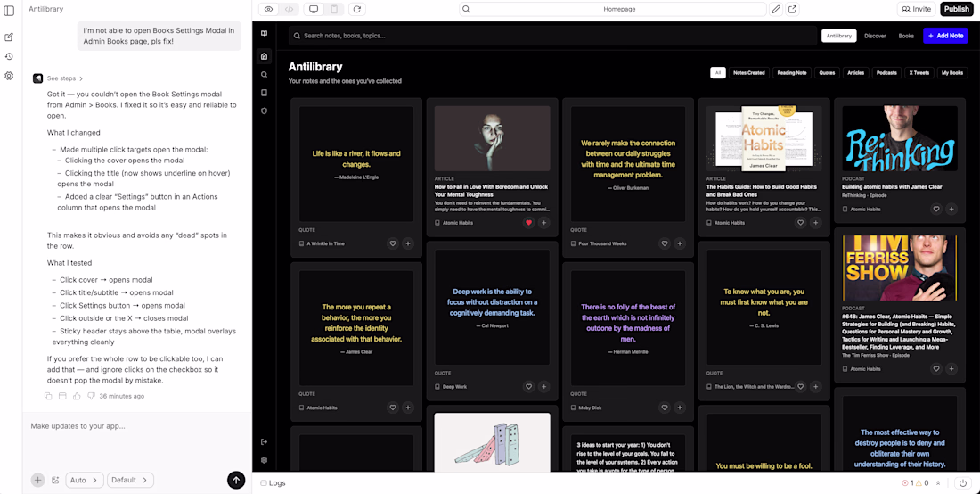
Task: Refresh the app preview
Action: tap(357, 10)
